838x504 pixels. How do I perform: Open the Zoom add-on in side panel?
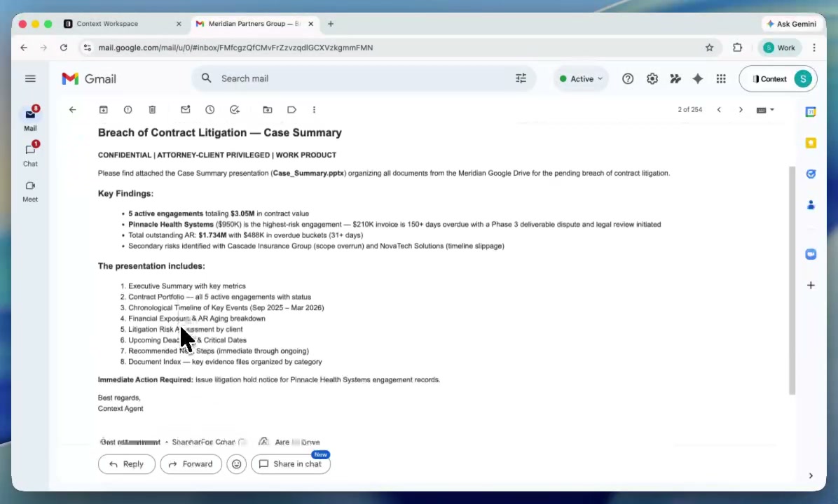click(811, 254)
